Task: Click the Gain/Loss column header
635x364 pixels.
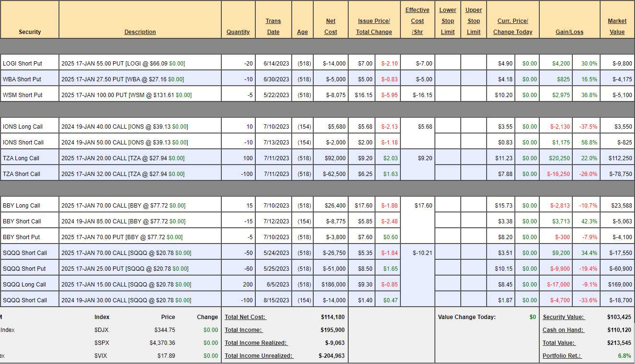Action: 569,32
